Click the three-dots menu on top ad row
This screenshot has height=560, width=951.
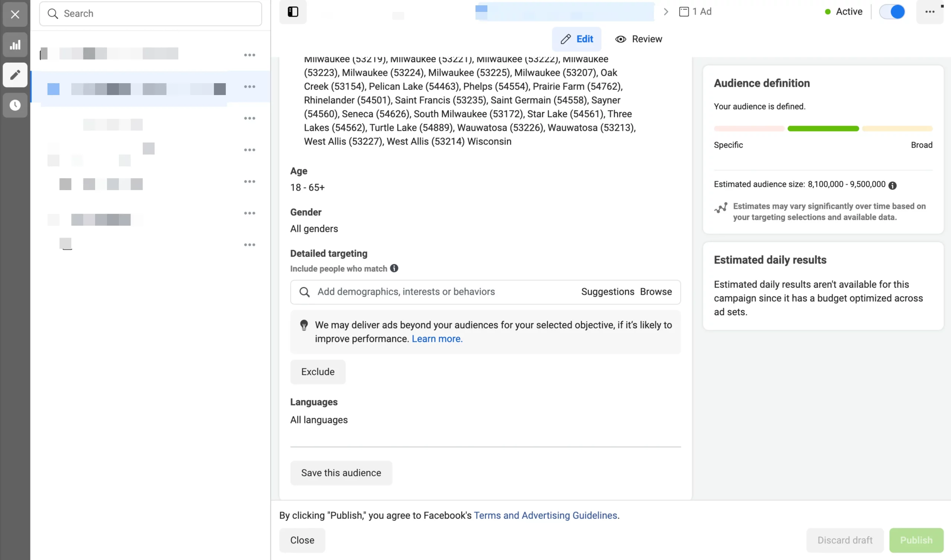[250, 55]
